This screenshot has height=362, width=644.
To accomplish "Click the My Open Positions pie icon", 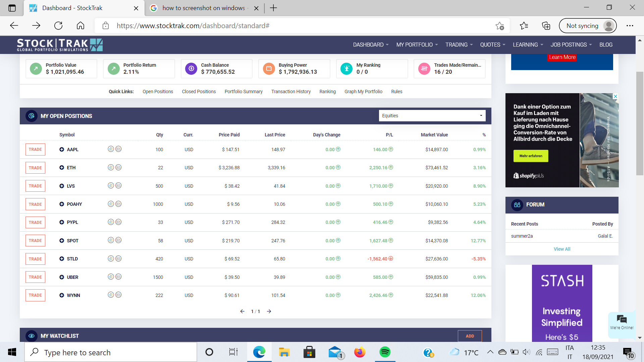I will (x=32, y=116).
